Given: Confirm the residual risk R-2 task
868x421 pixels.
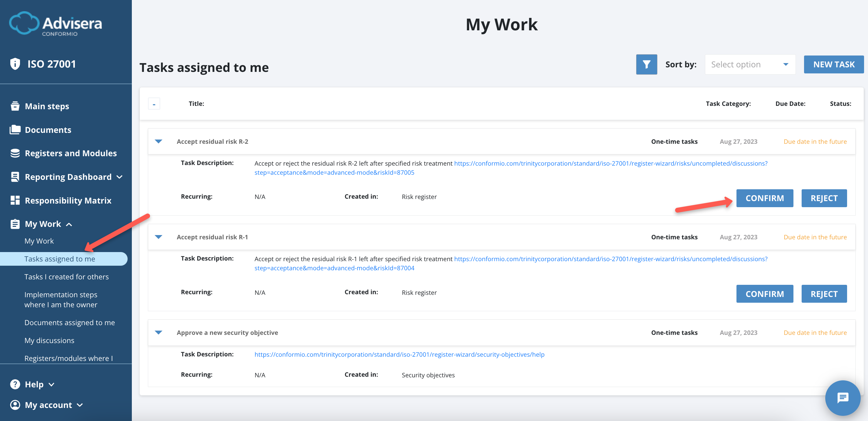Looking at the screenshot, I should tap(764, 198).
